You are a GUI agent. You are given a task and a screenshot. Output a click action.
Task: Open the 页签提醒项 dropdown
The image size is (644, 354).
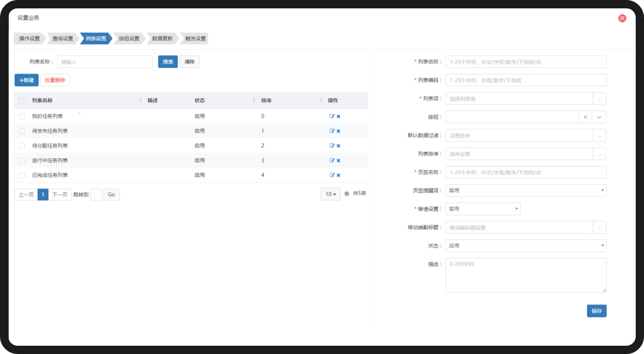(x=526, y=191)
